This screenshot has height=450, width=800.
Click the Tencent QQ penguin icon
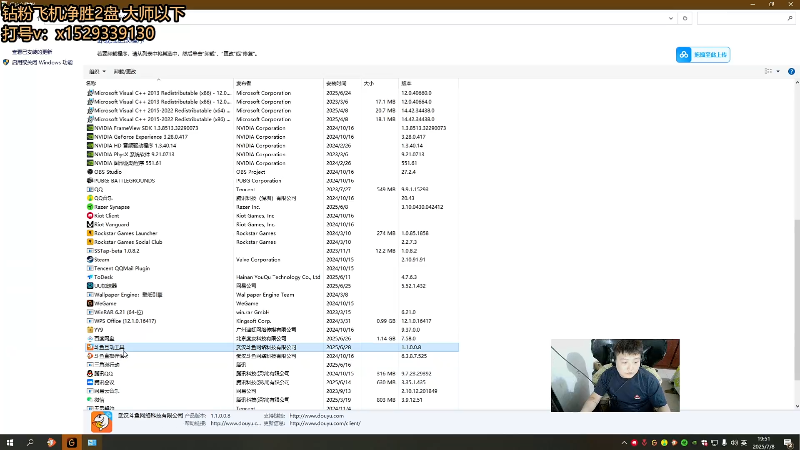(90, 373)
